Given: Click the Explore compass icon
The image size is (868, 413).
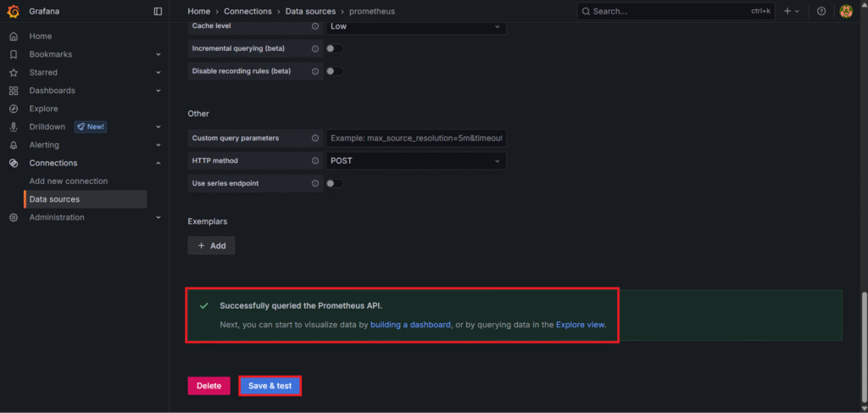Looking at the screenshot, I should [14, 109].
